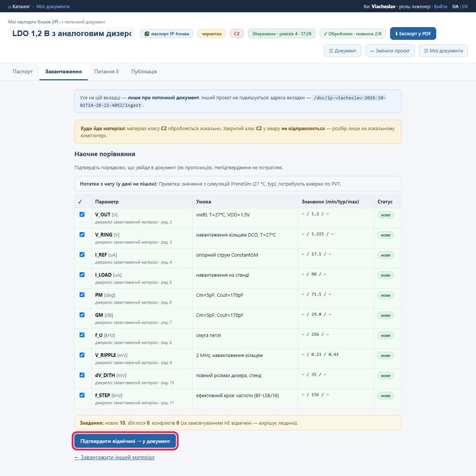476x476 pixels.
Task: Toggle the V_RING row checkbox
Action: (x=82, y=235)
